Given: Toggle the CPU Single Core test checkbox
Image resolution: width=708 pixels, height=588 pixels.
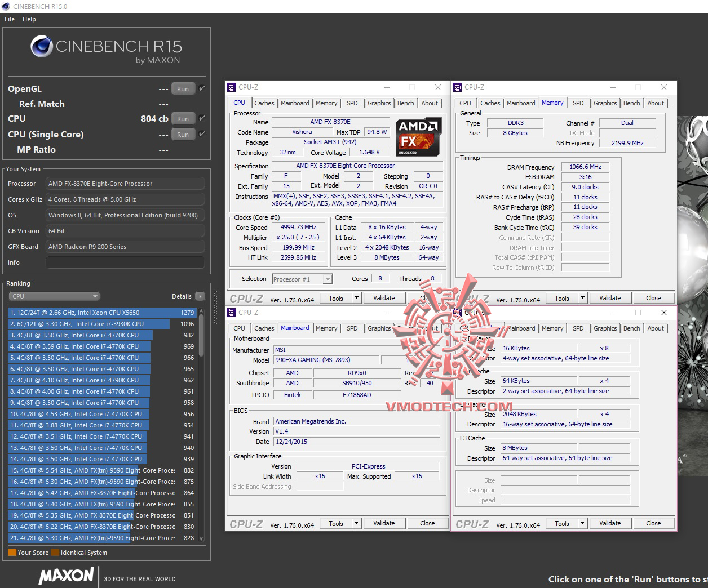Looking at the screenshot, I should (x=202, y=134).
